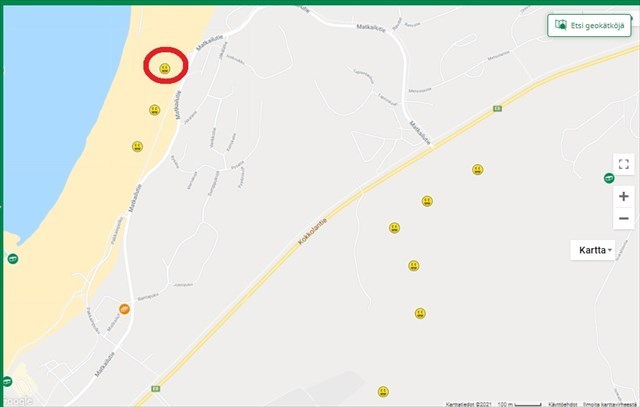
Task: Click the 100 m map scale bar
Action: [519, 404]
